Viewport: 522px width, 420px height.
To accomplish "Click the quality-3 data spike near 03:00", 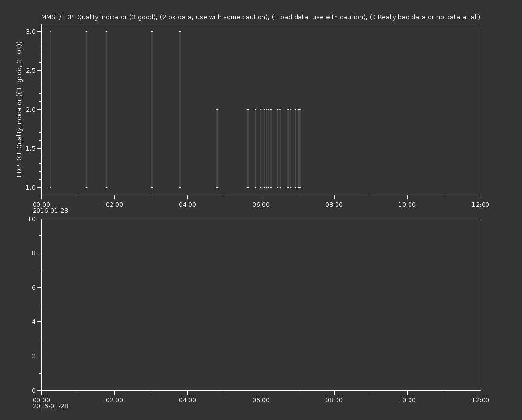I will [152, 109].
